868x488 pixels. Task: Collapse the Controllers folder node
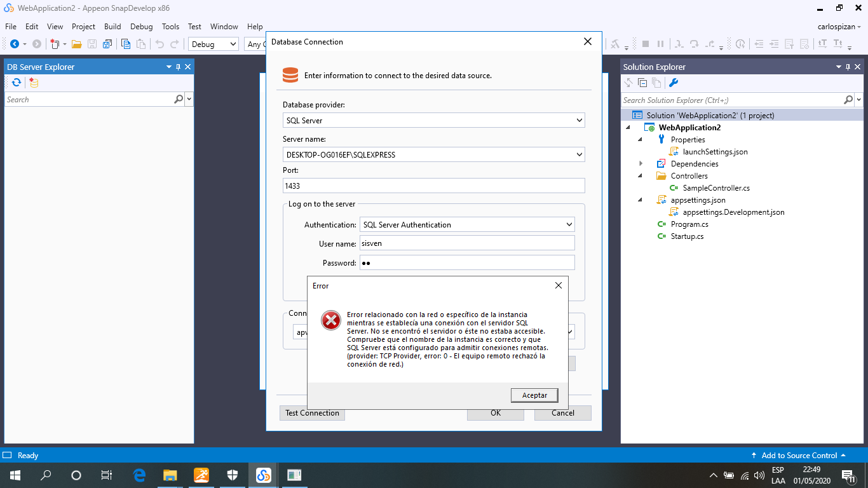[x=641, y=175]
